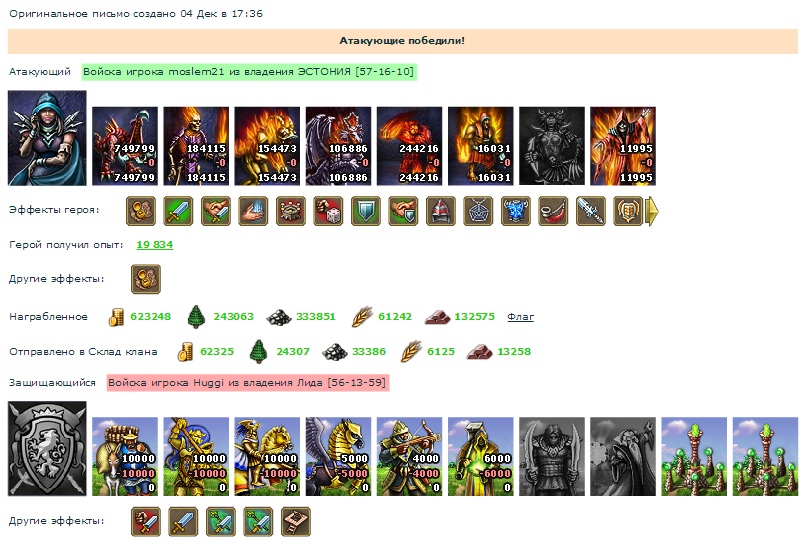Click the attacker's Другие эффекты icon
This screenshot has width=807, height=554.
146,279
